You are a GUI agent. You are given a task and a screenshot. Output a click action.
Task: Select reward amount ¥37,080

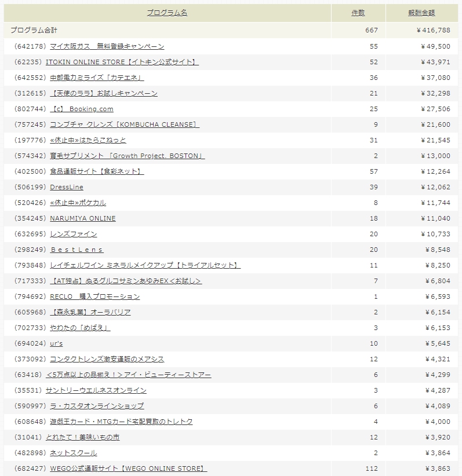435,78
